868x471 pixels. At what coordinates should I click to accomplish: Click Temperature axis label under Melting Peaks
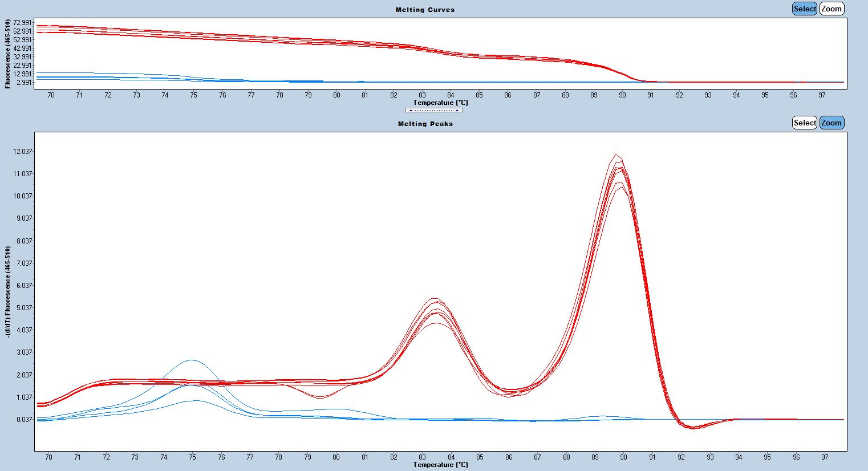click(440, 465)
